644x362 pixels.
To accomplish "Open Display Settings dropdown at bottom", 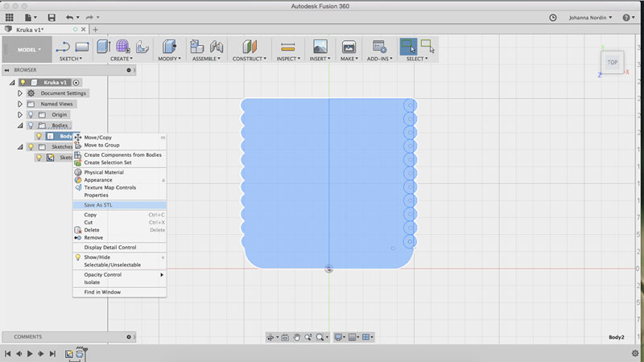I will pyautogui.click(x=340, y=337).
